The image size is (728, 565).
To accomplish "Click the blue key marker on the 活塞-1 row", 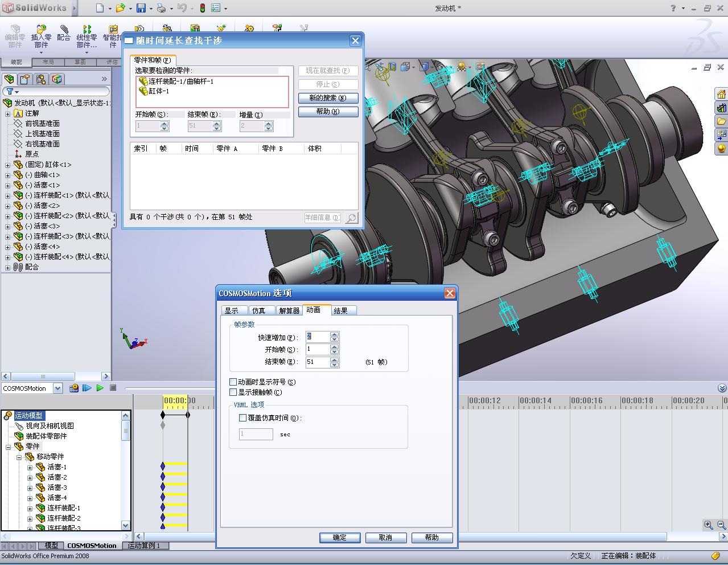I will click(x=163, y=466).
